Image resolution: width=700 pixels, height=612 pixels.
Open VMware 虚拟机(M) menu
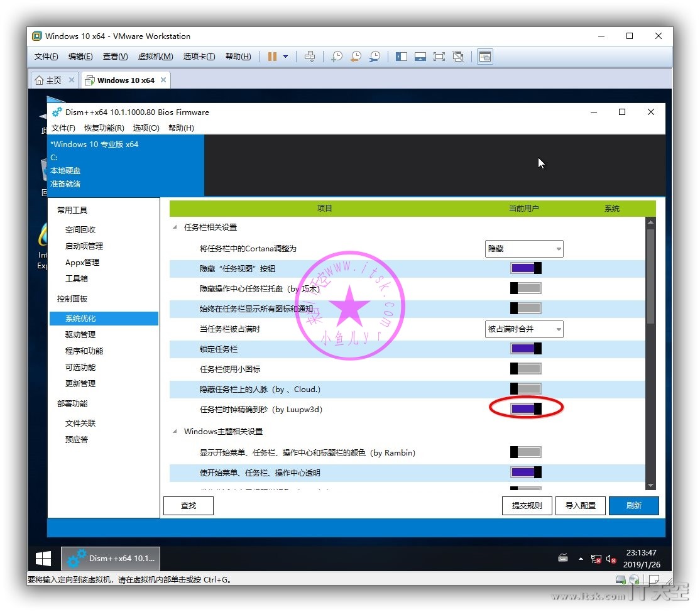click(155, 57)
